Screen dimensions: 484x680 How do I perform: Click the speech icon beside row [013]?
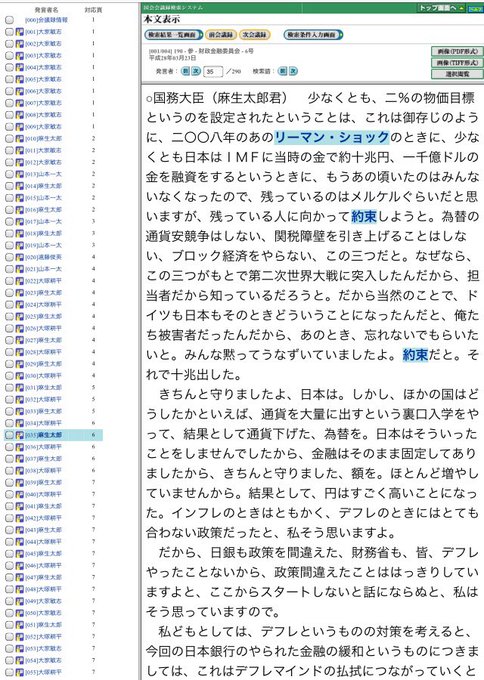pos(20,174)
